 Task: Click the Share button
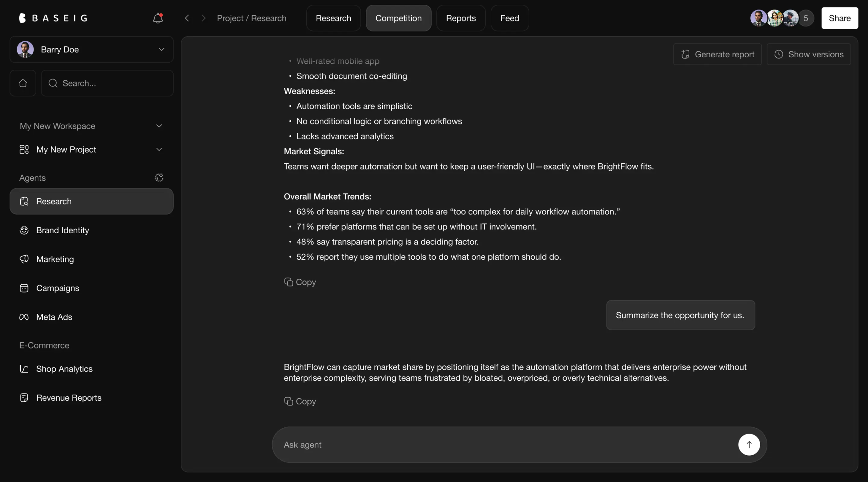[840, 18]
